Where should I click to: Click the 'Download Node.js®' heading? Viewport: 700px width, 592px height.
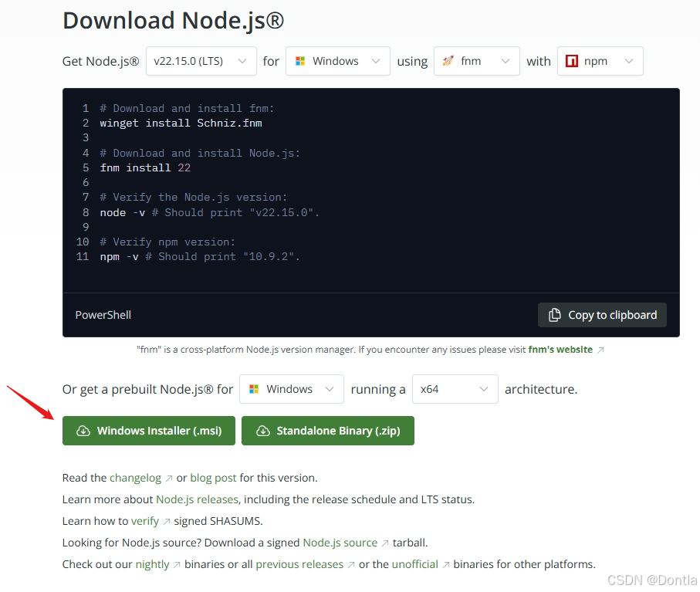pyautogui.click(x=173, y=21)
